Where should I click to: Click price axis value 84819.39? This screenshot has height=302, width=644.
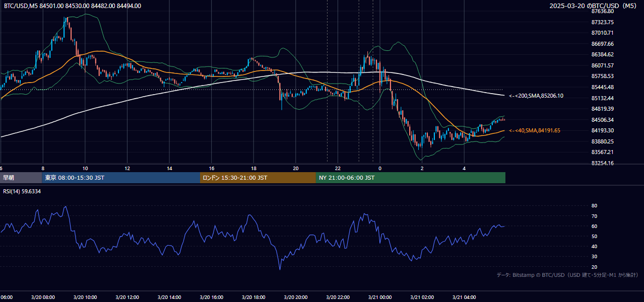point(602,109)
